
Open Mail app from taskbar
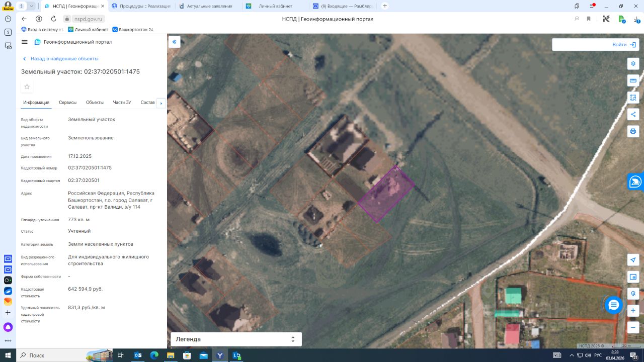(203, 355)
